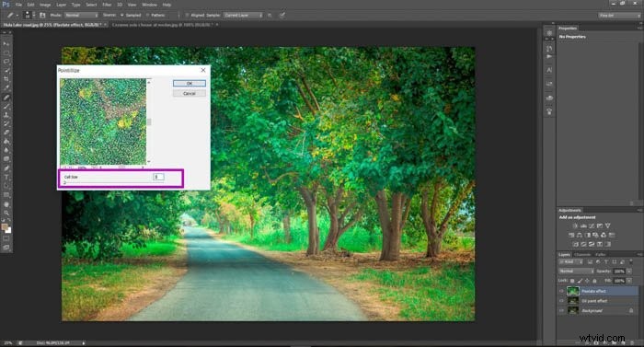Image resolution: width=644 pixels, height=347 pixels.
Task: Switch to the Paths tab
Action: pyautogui.click(x=600, y=254)
